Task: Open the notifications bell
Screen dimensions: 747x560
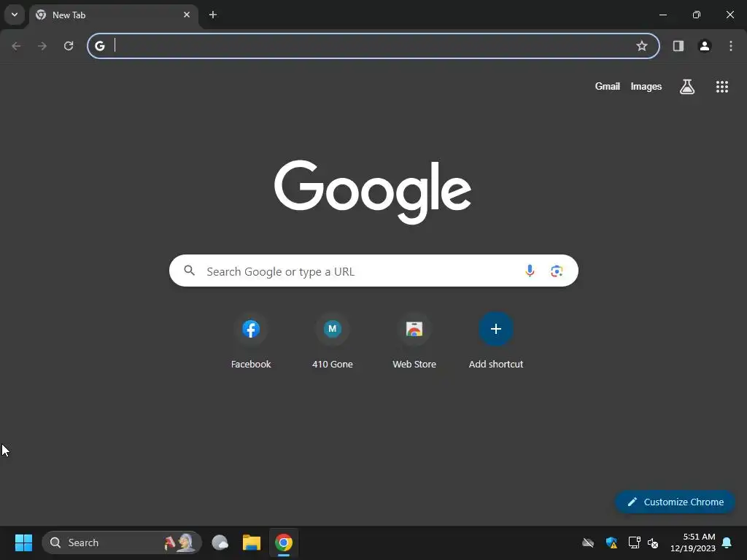Action: pos(727,542)
